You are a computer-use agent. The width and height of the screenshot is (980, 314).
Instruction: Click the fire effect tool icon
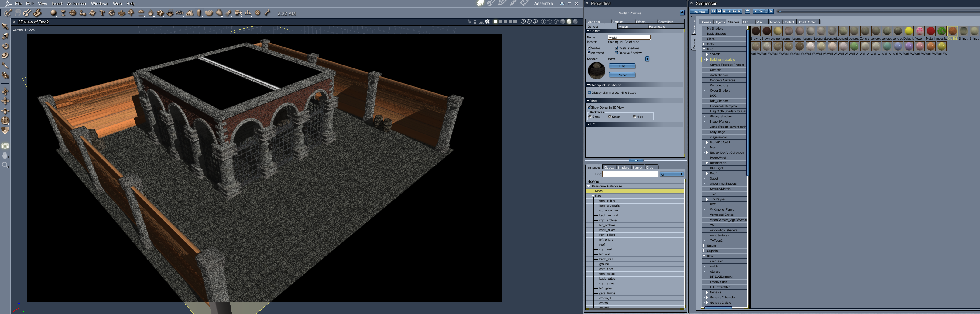point(151,13)
